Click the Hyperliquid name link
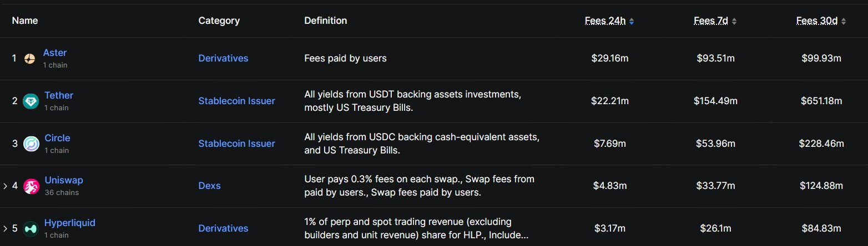Viewport: 868px width, 246px height. click(x=70, y=223)
